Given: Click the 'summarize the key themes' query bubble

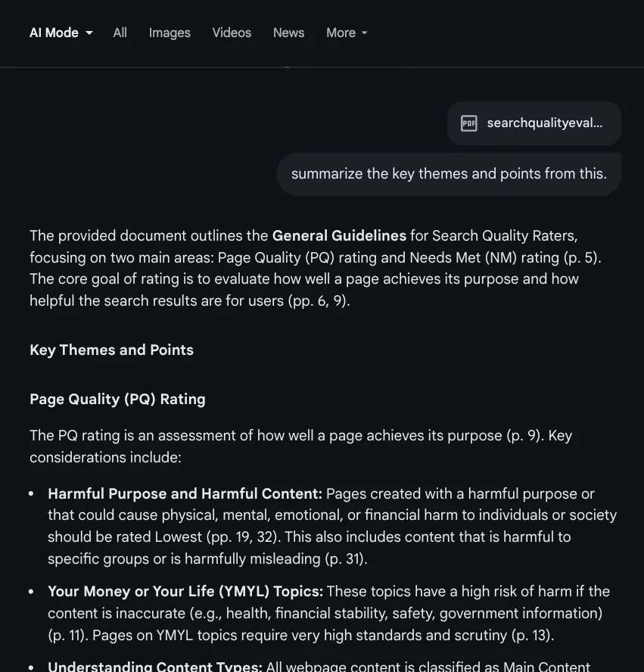Looking at the screenshot, I should tap(449, 174).
